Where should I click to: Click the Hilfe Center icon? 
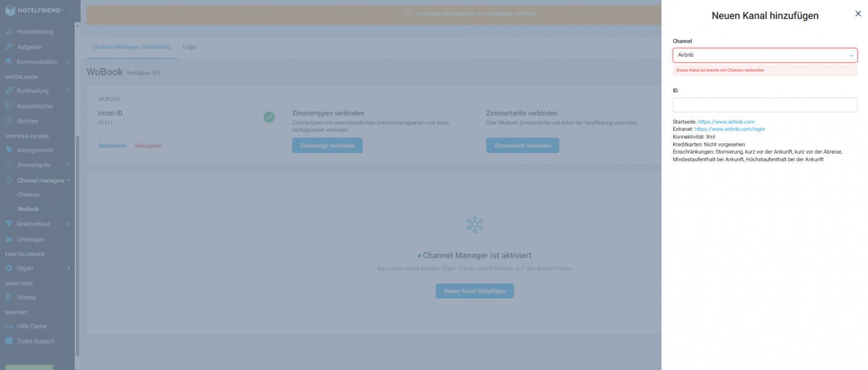[x=9, y=326]
